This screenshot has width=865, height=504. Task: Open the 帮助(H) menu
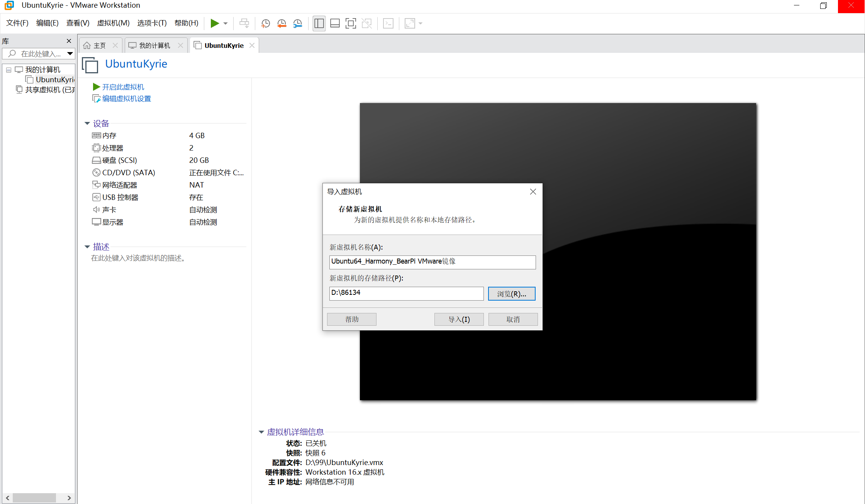coord(186,23)
